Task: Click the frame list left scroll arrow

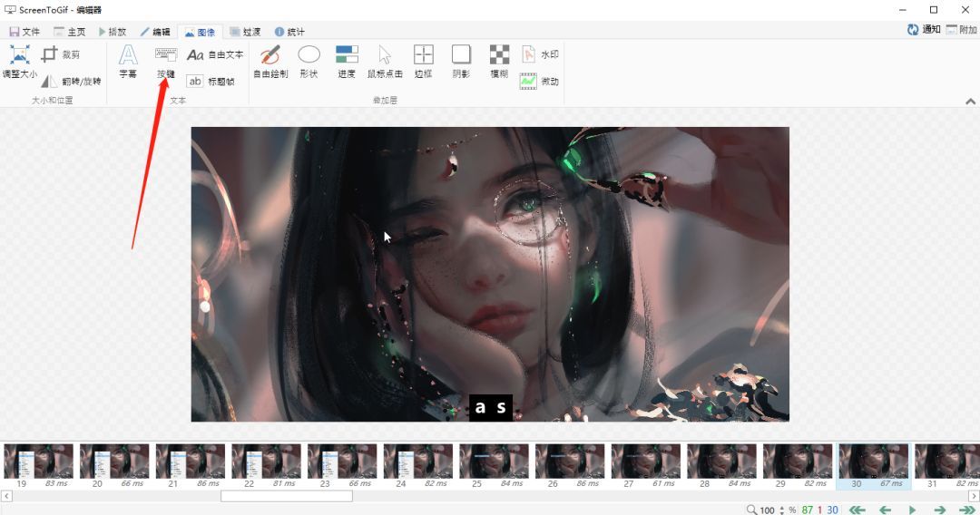Action: (6, 496)
